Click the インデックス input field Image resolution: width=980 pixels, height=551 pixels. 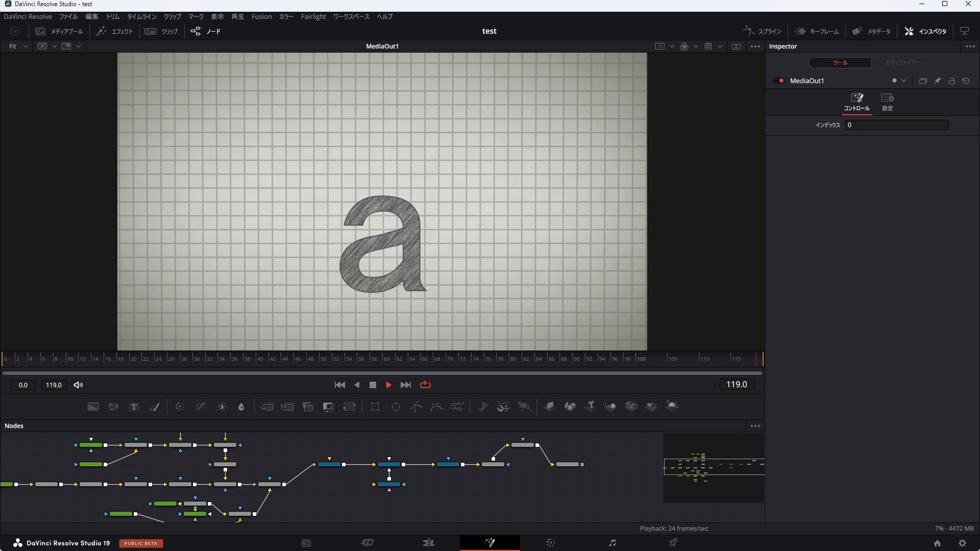pos(897,125)
